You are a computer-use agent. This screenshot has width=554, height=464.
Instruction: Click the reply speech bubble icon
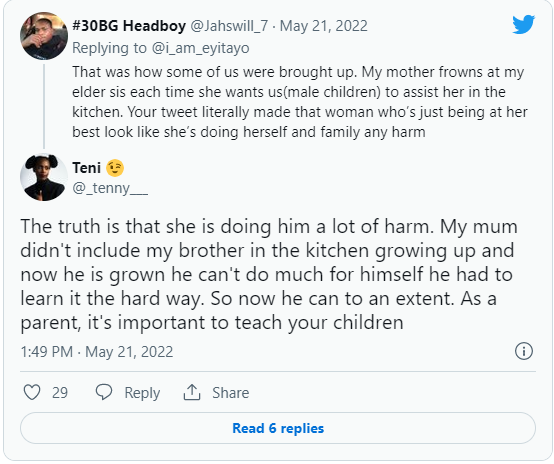tap(104, 392)
